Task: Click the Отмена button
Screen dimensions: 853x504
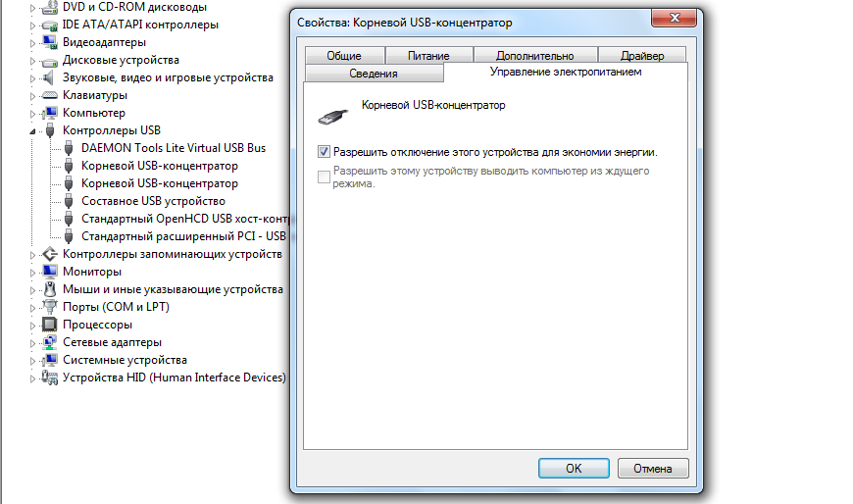Action: point(652,469)
